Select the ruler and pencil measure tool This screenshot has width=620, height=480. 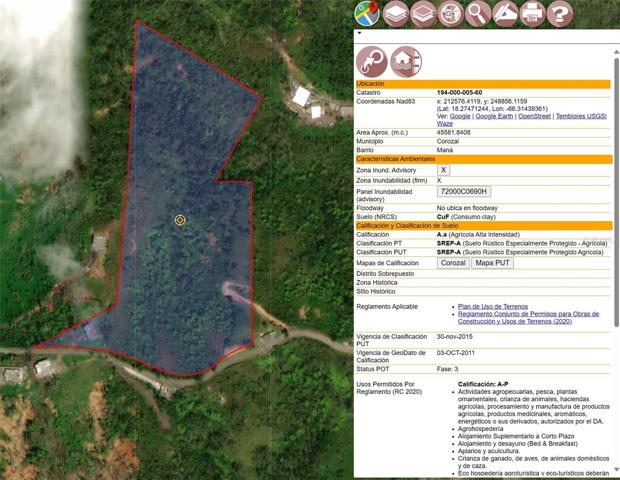click(505, 14)
